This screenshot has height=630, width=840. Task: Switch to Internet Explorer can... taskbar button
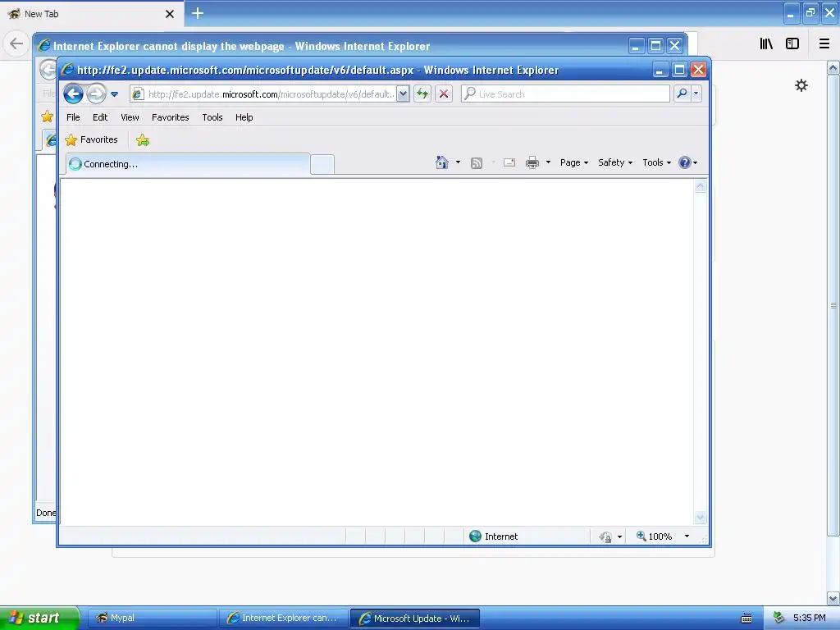pyautogui.click(x=283, y=619)
